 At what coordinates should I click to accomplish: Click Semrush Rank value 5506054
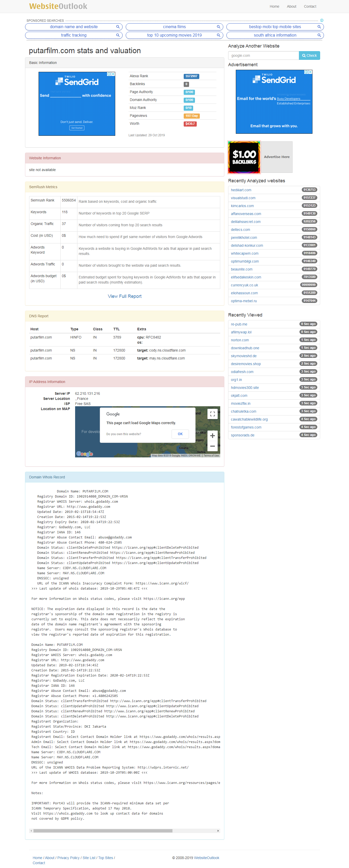click(69, 200)
